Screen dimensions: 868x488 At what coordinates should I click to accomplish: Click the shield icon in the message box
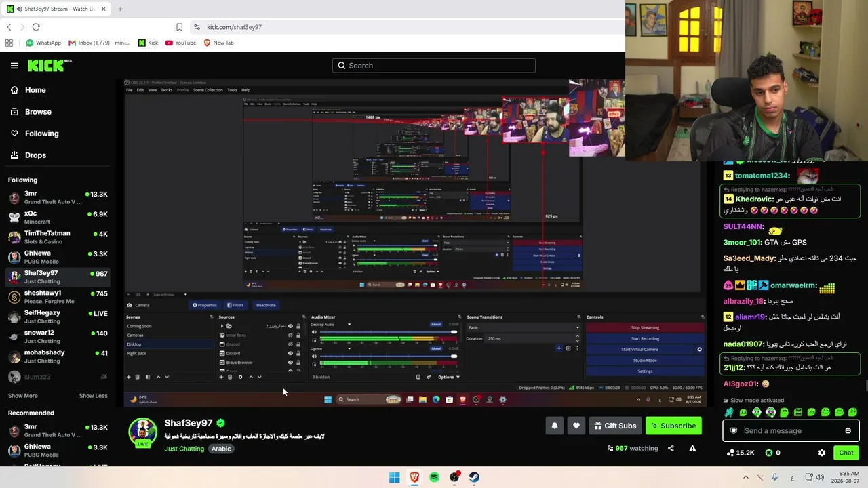point(733,430)
